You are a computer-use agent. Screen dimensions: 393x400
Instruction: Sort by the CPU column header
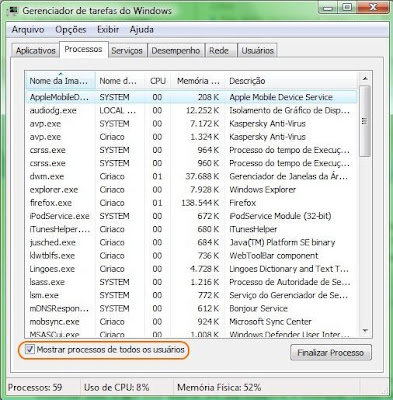pyautogui.click(x=157, y=81)
